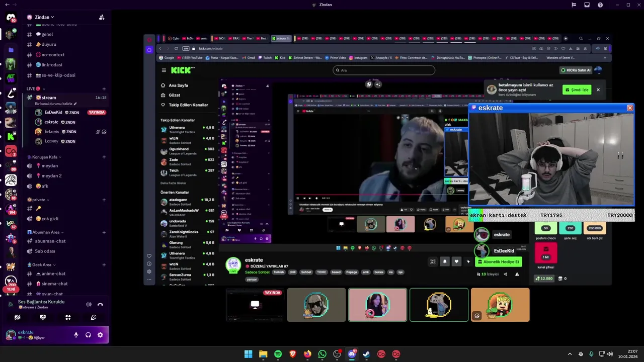Collapse the Geek Area category
Image resolution: width=644 pixels, height=362 pixels.
point(42,264)
